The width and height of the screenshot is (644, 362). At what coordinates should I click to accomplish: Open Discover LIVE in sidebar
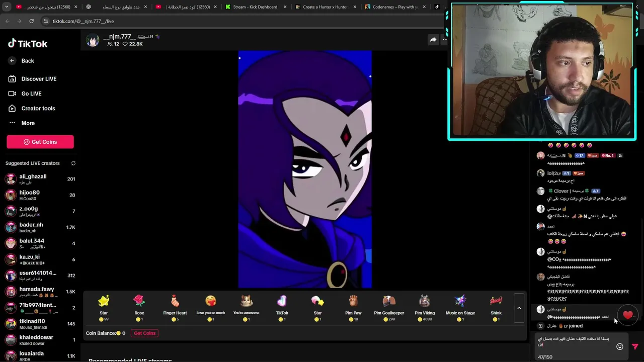33,79
